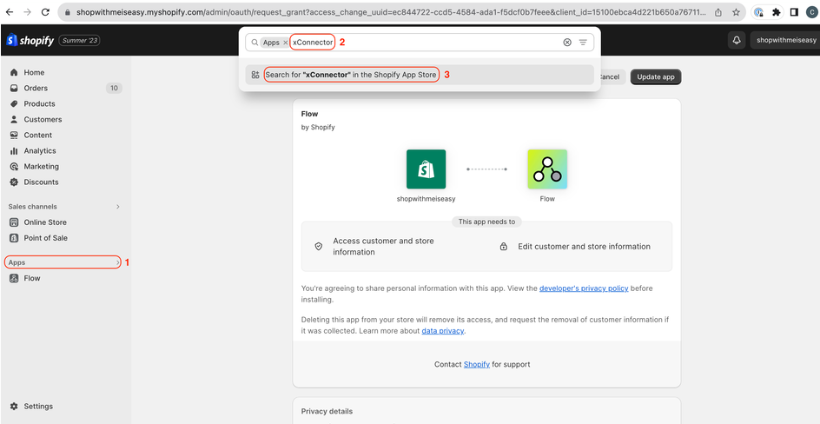Click the Shopify support link
Screen dimensions: 820x424
pos(476,364)
